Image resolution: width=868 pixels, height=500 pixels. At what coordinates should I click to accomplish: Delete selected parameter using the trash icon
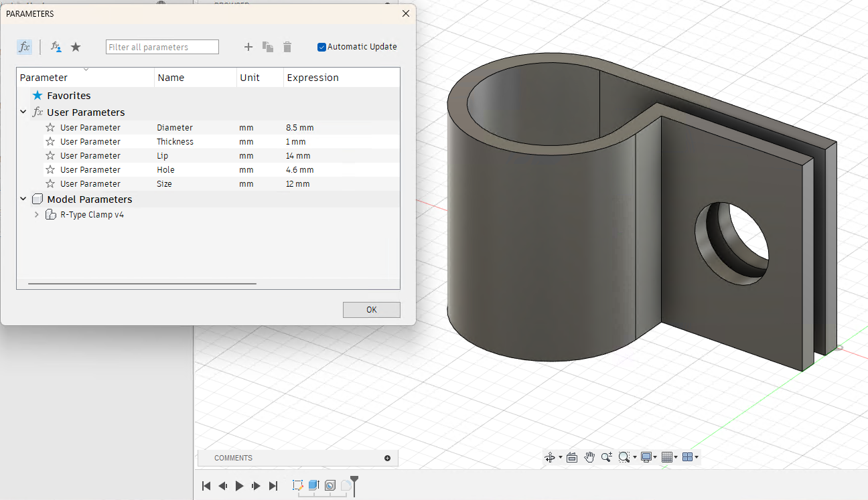click(287, 47)
